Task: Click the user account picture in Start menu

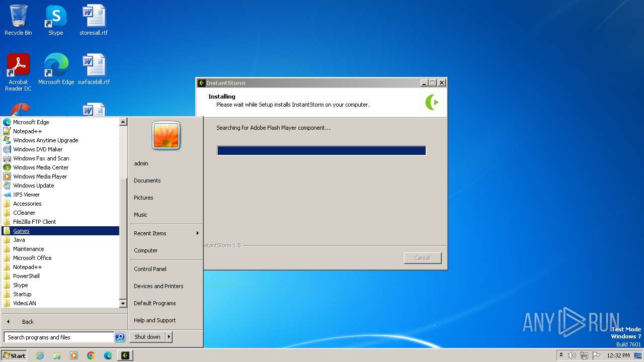Action: tap(166, 136)
